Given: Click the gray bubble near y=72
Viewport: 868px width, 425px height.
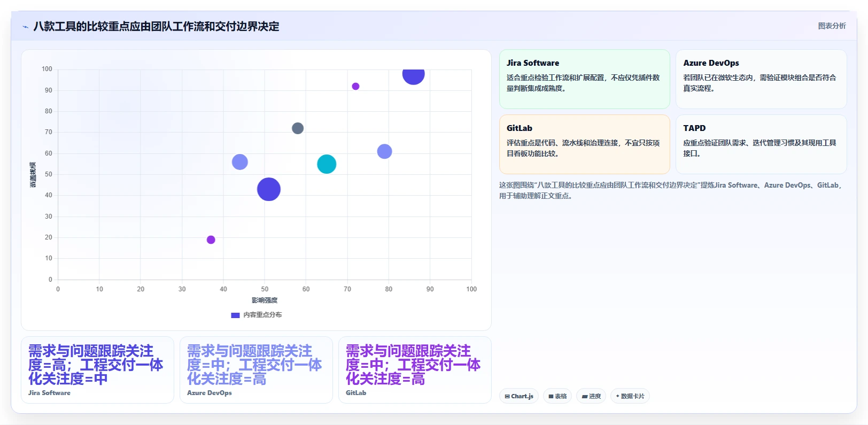Looking at the screenshot, I should (298, 128).
